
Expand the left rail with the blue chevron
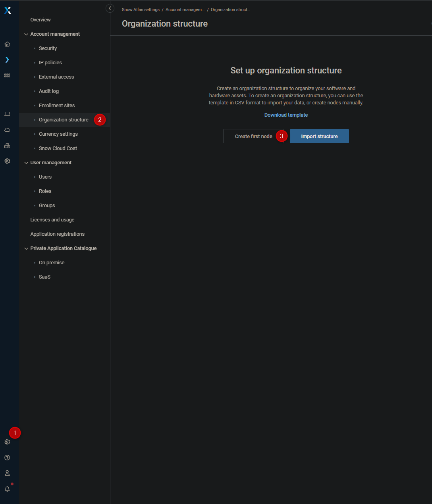pyautogui.click(x=7, y=60)
